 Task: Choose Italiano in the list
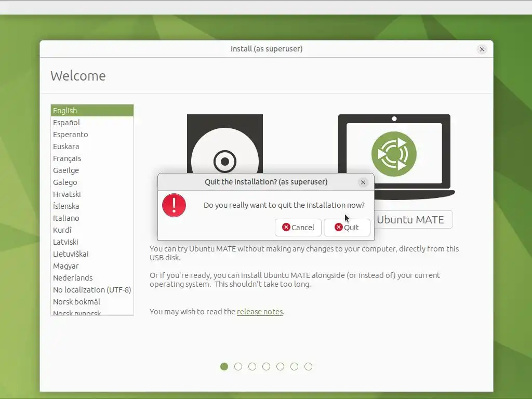point(92,218)
